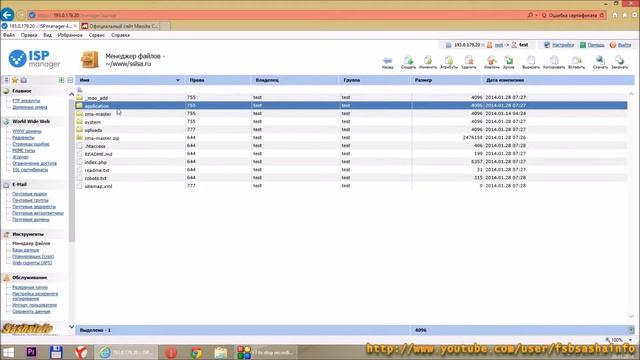Open the Настройки link at top right

point(562,45)
